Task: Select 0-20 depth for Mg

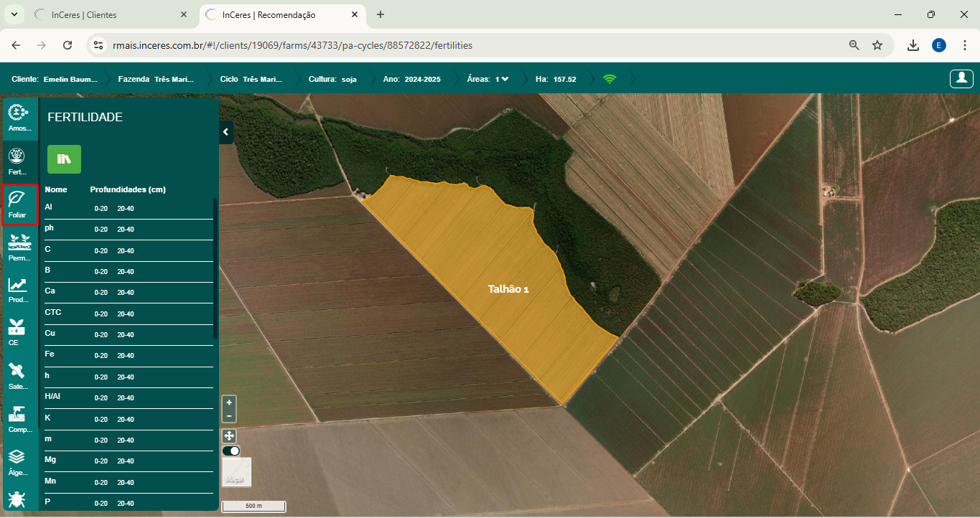Action: (101, 461)
